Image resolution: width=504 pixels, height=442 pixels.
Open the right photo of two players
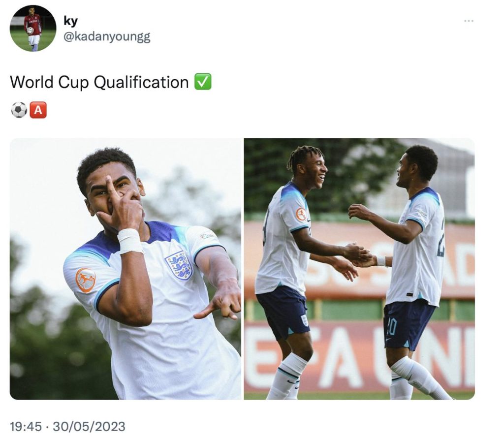click(359, 269)
